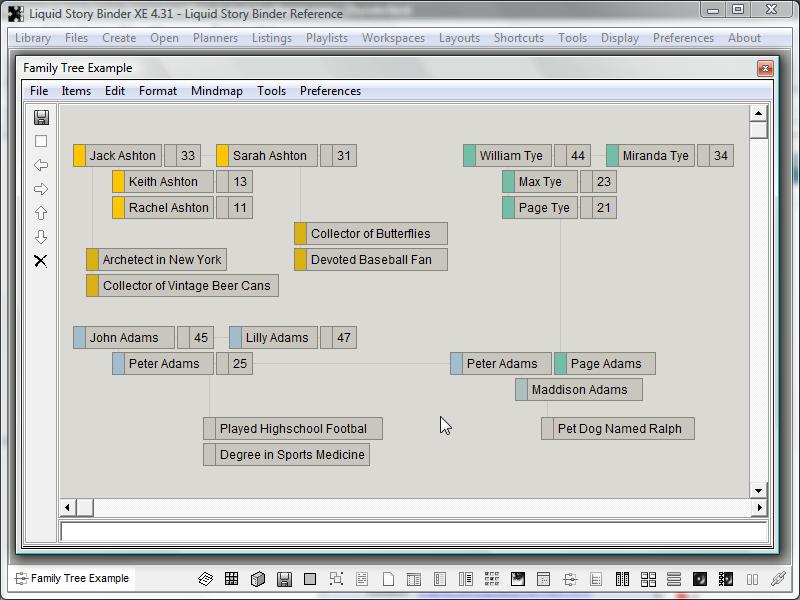Click the vertical scrollbar down arrow
Viewport: 800px width, 600px height.
point(758,490)
